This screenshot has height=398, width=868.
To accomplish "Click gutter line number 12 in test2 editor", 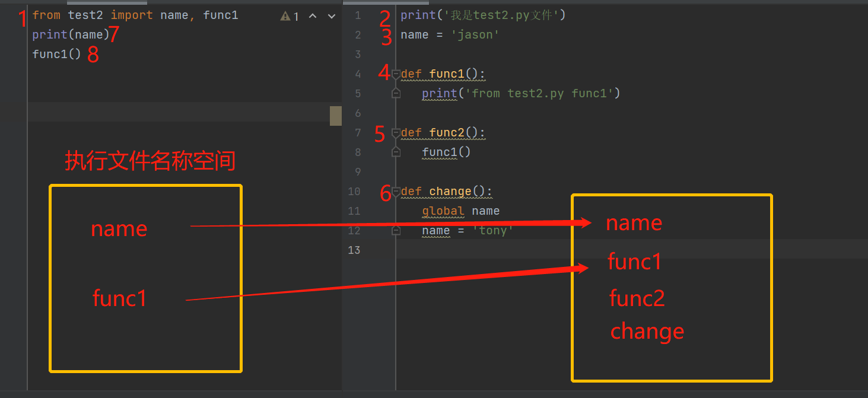I will 354,230.
